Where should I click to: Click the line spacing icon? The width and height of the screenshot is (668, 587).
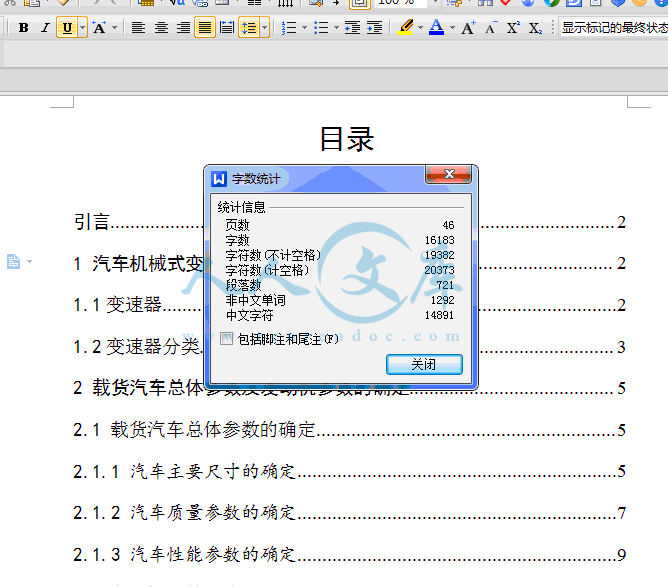click(x=249, y=28)
